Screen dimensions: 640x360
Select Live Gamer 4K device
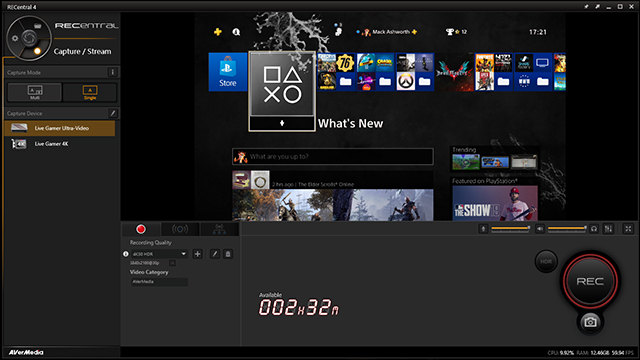[x=60, y=144]
